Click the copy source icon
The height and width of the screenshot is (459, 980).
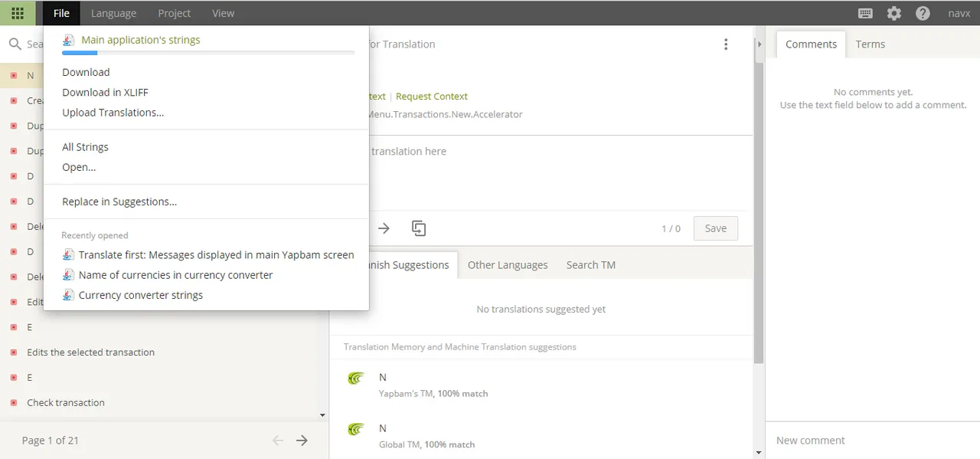419,228
